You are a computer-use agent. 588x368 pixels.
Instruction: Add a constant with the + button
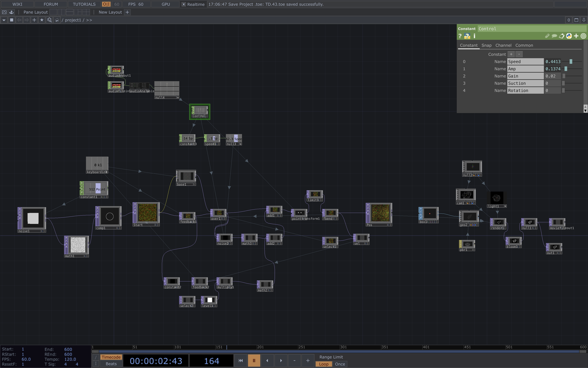click(x=511, y=54)
